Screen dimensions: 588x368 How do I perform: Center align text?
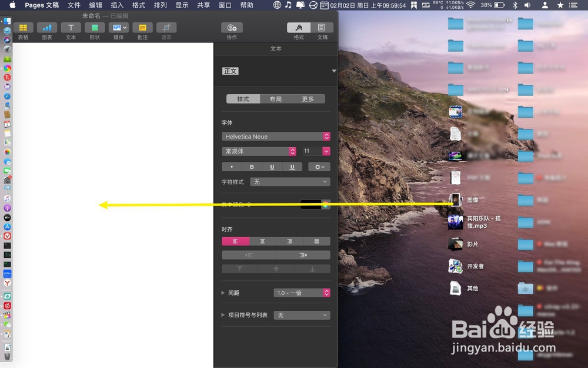point(262,241)
